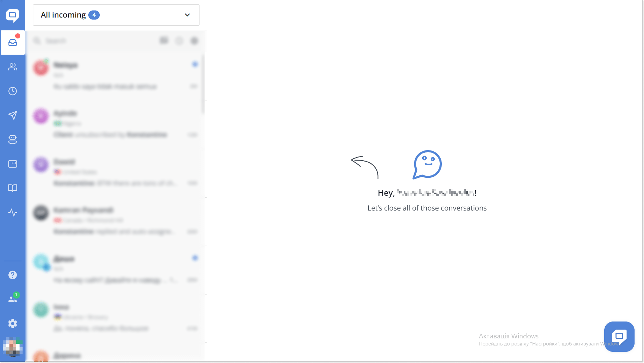Click the HelpCrunch logo icon
Screen dimensions: 644x363
tap(12, 15)
